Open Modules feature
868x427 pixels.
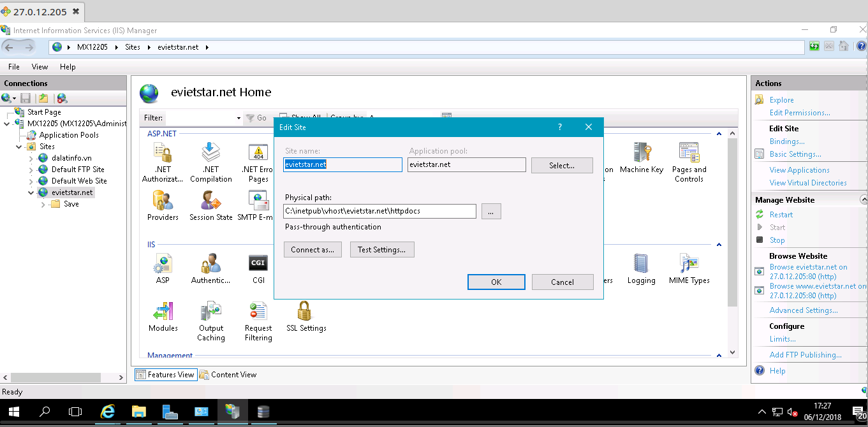(x=163, y=317)
